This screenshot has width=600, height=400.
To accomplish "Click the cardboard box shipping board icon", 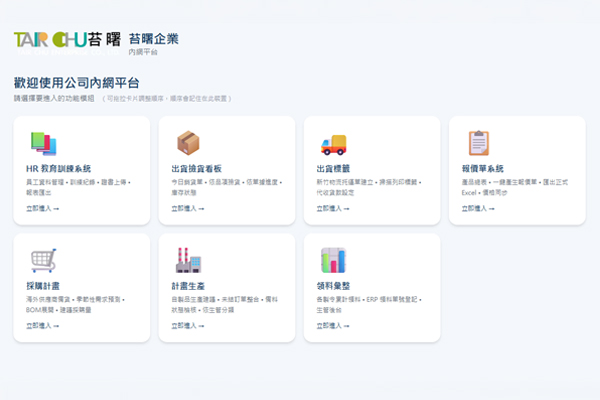I will click(188, 143).
